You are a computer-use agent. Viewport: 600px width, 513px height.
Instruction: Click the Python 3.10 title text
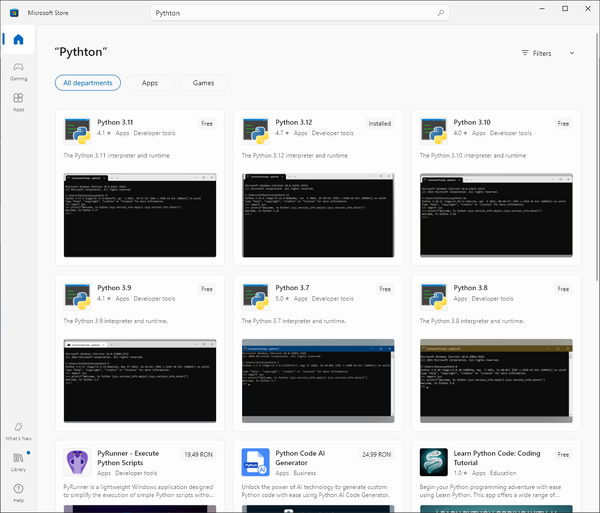coord(472,122)
